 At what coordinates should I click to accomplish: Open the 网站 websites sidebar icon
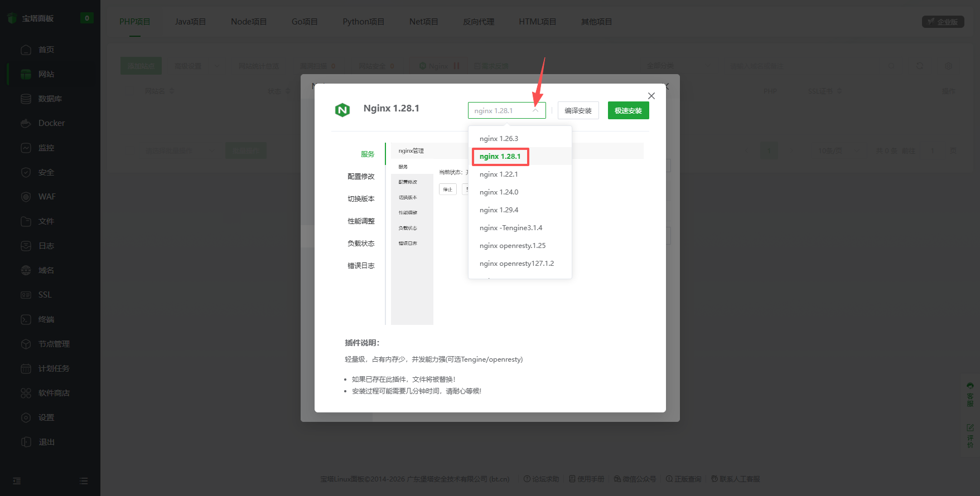(26, 74)
